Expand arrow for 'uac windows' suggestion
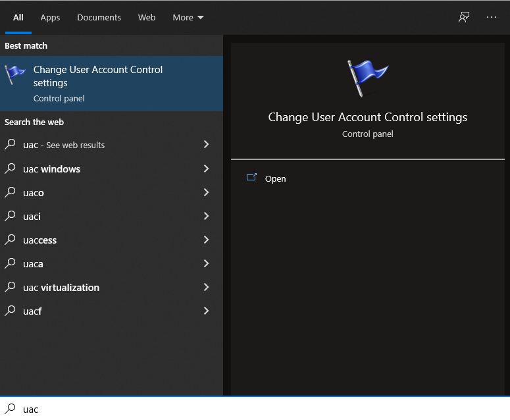The height and width of the screenshot is (420, 510). coord(206,169)
